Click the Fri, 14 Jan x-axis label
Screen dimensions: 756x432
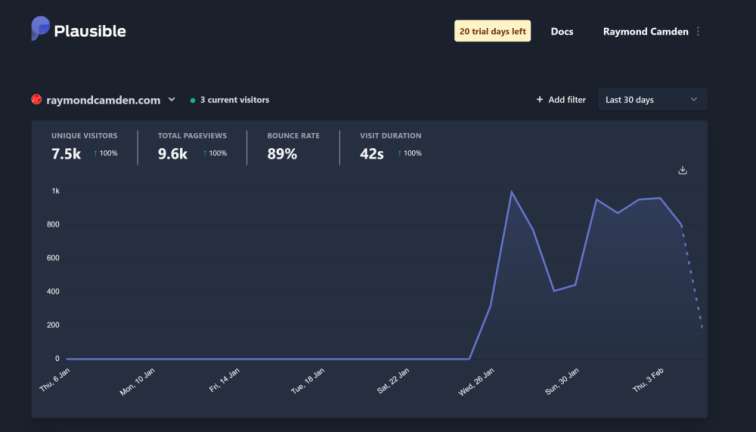(x=224, y=380)
